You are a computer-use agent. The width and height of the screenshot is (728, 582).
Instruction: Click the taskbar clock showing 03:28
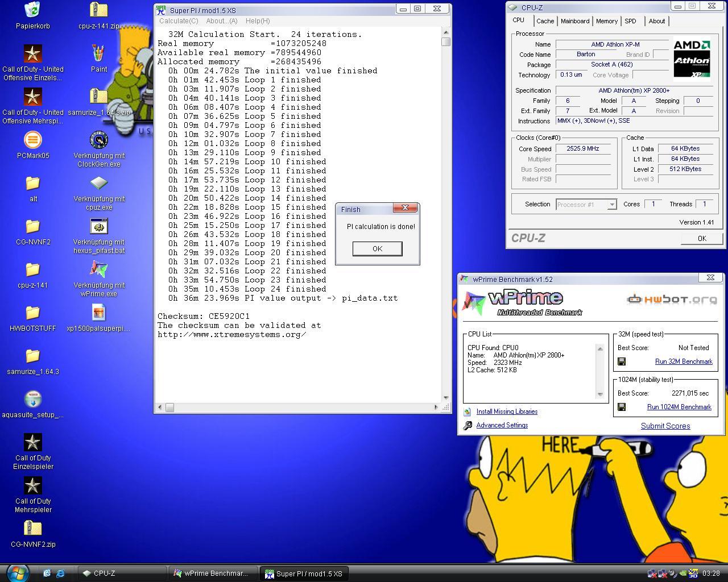711,573
